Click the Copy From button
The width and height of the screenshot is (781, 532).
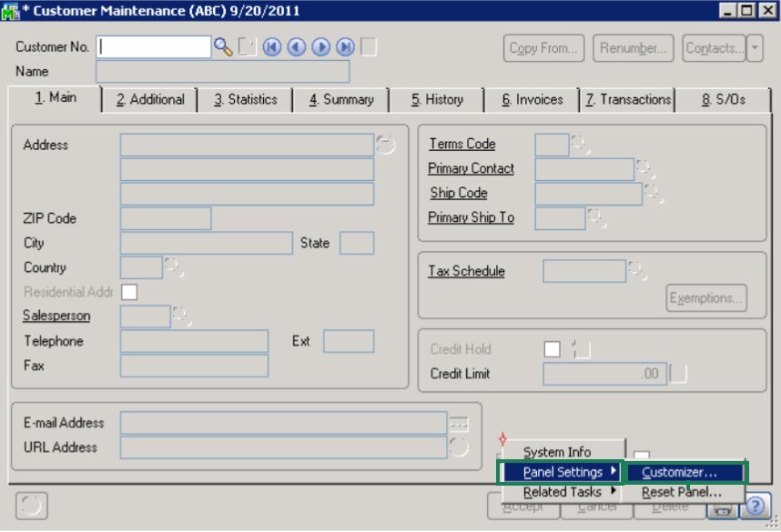(x=543, y=48)
